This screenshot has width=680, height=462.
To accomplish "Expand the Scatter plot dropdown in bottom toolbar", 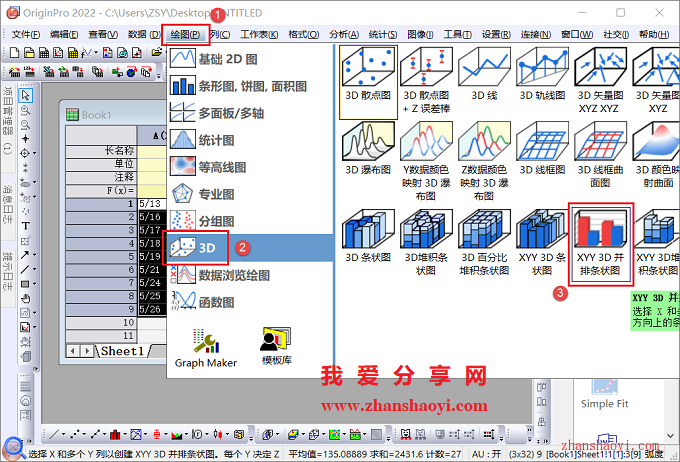I will click(84, 434).
